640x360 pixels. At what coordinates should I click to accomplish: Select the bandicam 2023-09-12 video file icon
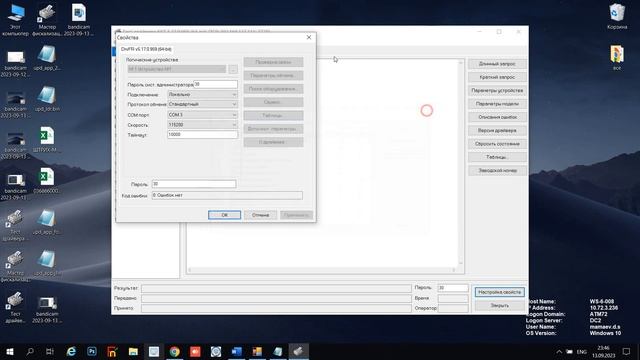pyautogui.click(x=15, y=63)
